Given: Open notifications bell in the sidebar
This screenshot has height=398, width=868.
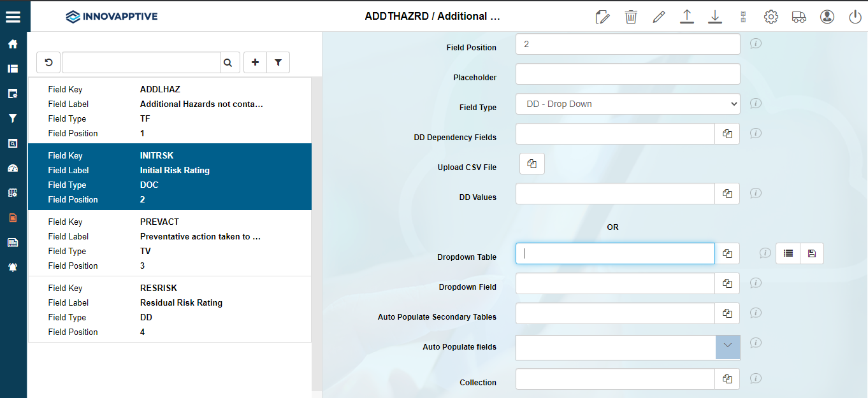Looking at the screenshot, I should coord(13,267).
